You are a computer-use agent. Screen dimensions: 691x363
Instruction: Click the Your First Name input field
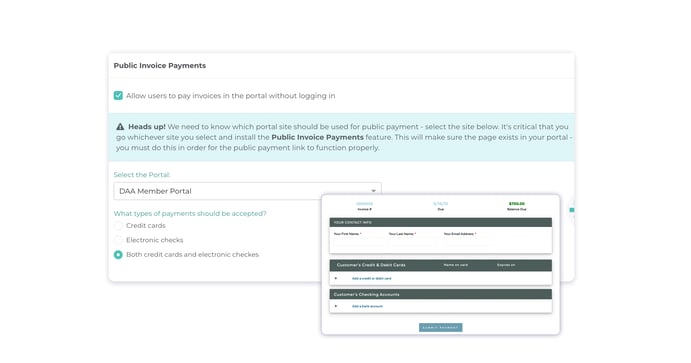click(x=359, y=241)
